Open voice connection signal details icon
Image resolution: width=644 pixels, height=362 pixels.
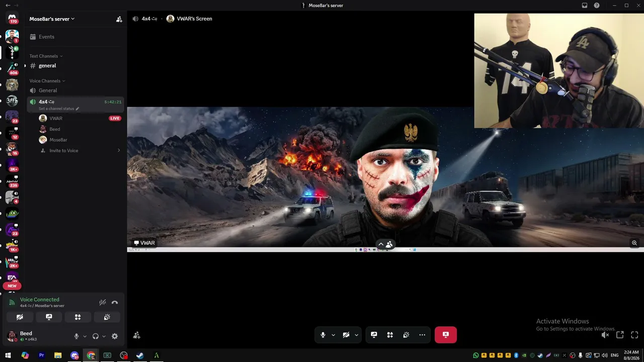tap(12, 303)
